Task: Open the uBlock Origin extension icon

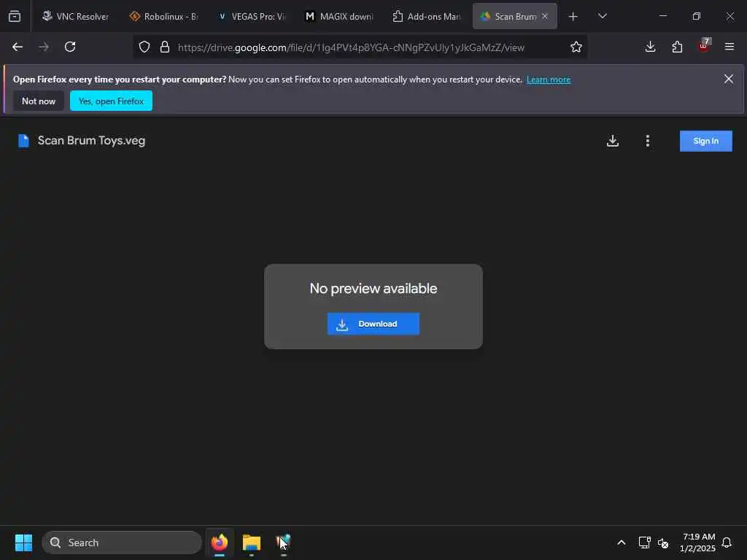Action: 704,47
